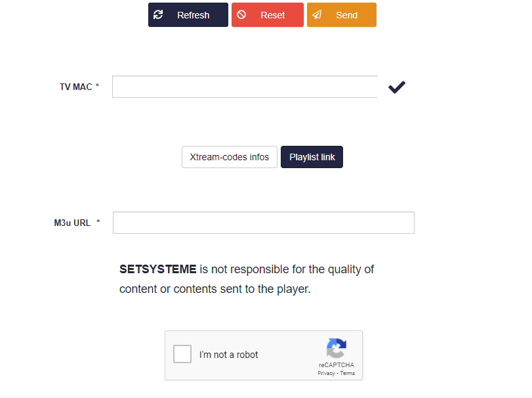The width and height of the screenshot is (532, 398).
Task: Open the reCAPTCHA Terms link
Action: coord(348,373)
